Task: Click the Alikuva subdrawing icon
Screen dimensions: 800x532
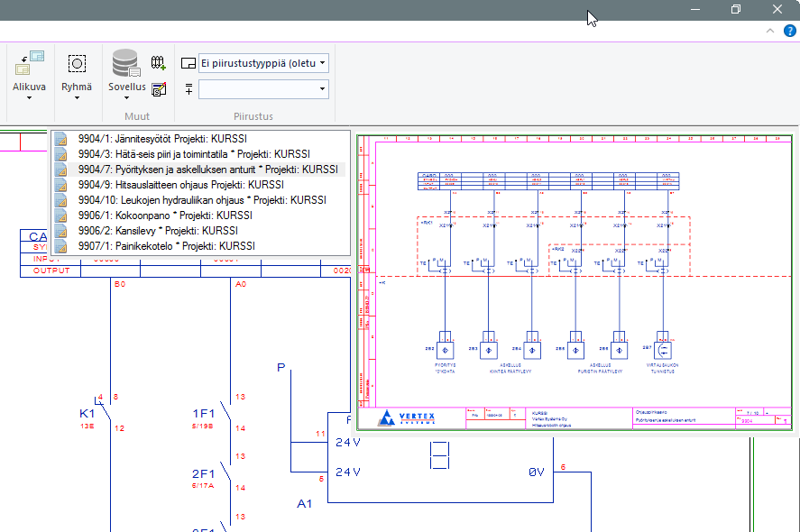Action: coord(30,63)
